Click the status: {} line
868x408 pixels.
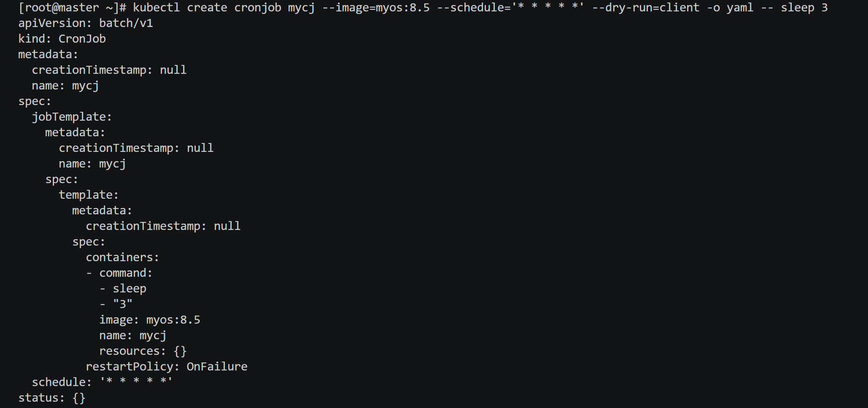[52, 398]
